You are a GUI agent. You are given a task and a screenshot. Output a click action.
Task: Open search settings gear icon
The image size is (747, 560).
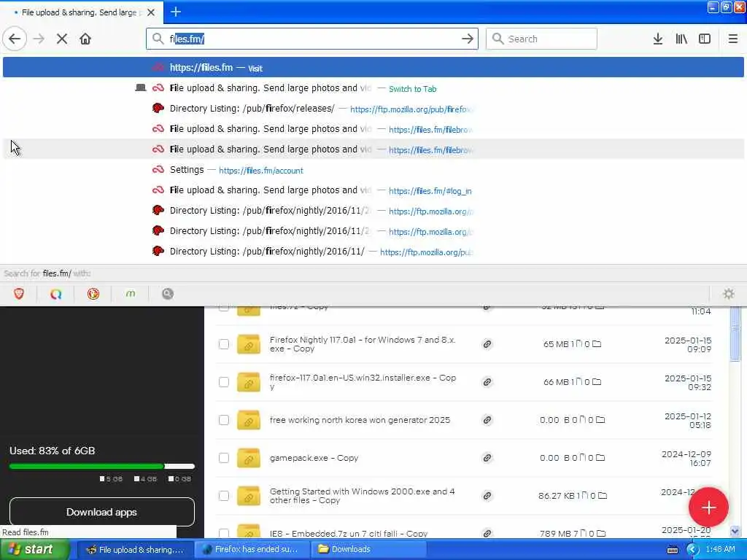pos(729,294)
